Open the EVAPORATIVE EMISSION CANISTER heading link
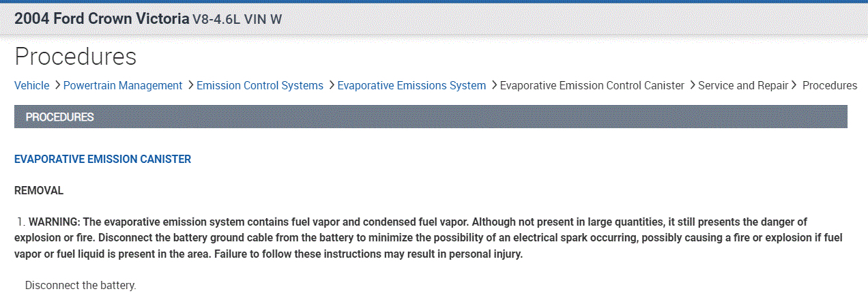 tap(102, 160)
